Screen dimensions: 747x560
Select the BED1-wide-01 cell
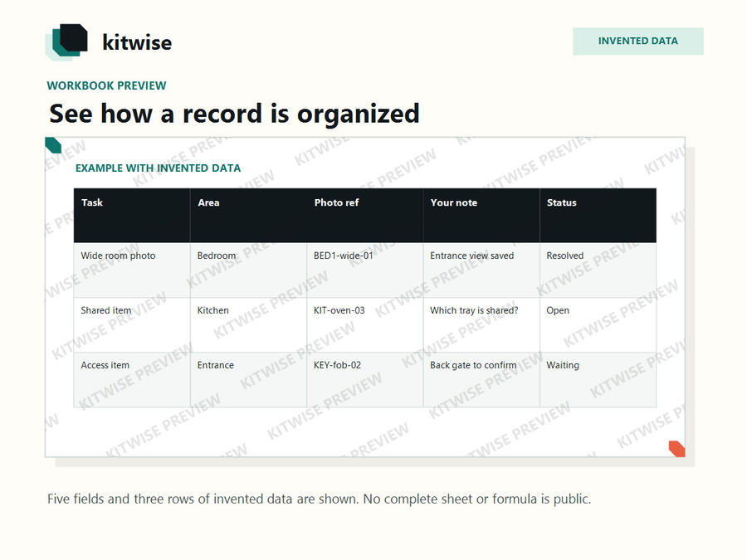pyautogui.click(x=365, y=270)
